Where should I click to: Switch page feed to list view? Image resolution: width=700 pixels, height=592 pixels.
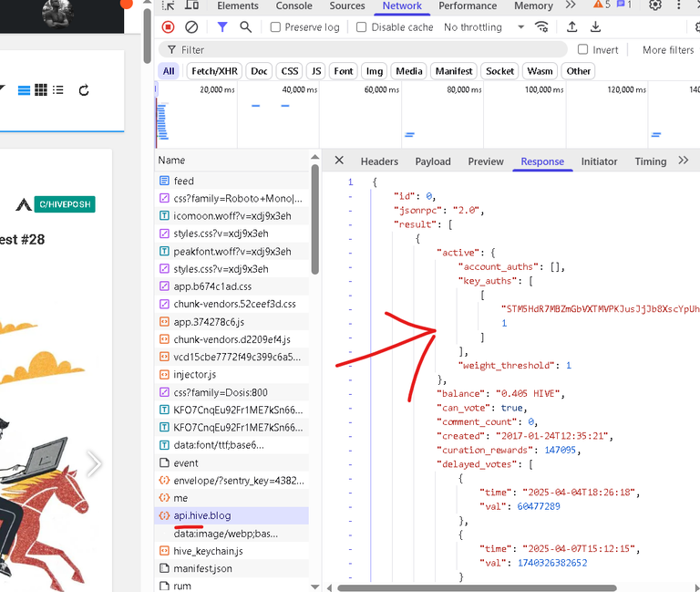[x=58, y=90]
